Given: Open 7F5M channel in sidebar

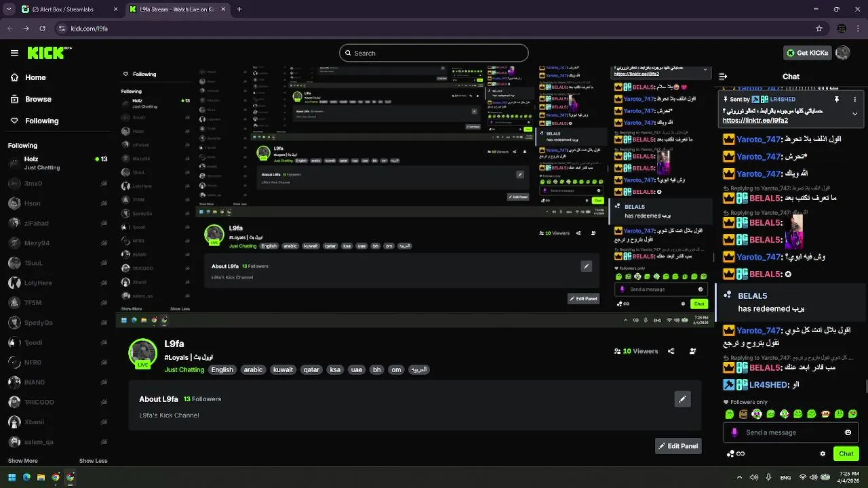Looking at the screenshot, I should point(57,302).
